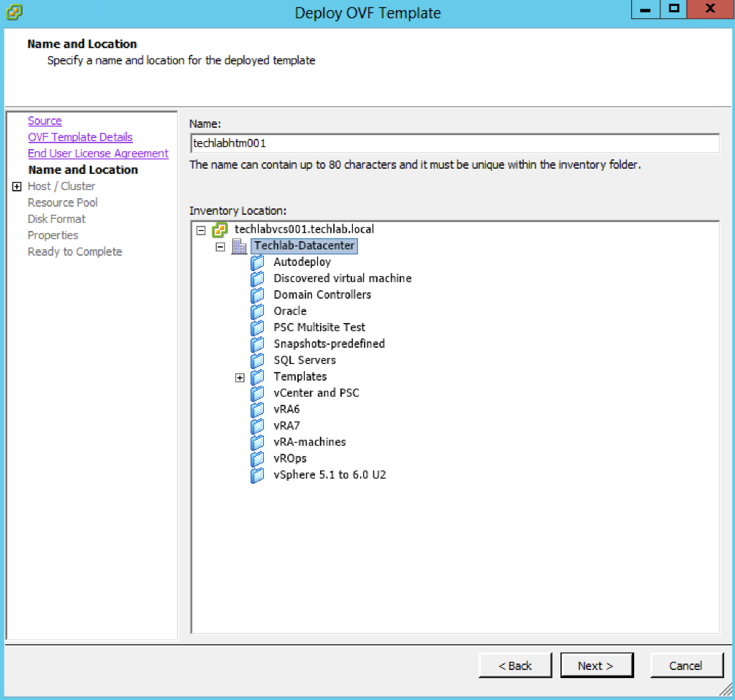The image size is (735, 700).
Task: Maximize the Deploy OVF Template window
Action: [674, 9]
